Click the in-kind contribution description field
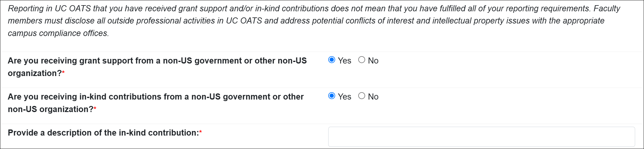The image size is (644, 149). (x=481, y=137)
